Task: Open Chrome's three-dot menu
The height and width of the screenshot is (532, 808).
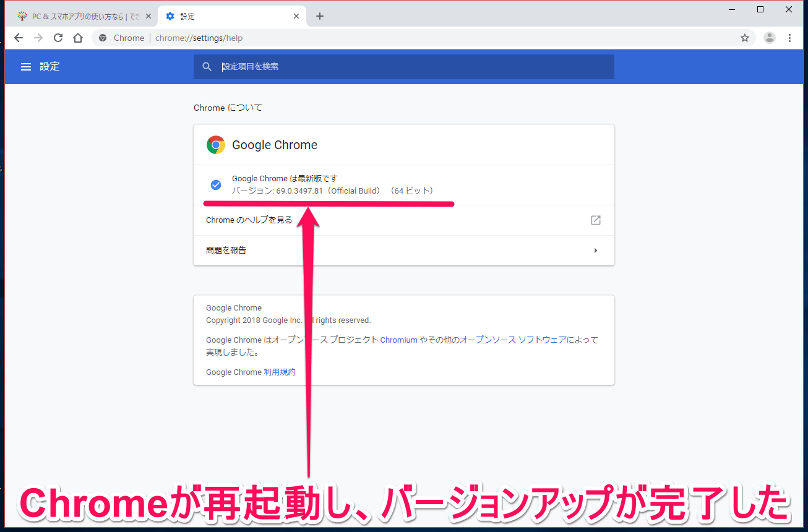Action: tap(789, 38)
